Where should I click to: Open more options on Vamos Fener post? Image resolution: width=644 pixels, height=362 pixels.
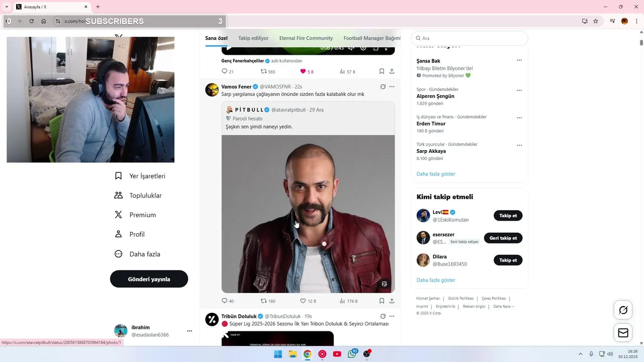coord(392,86)
